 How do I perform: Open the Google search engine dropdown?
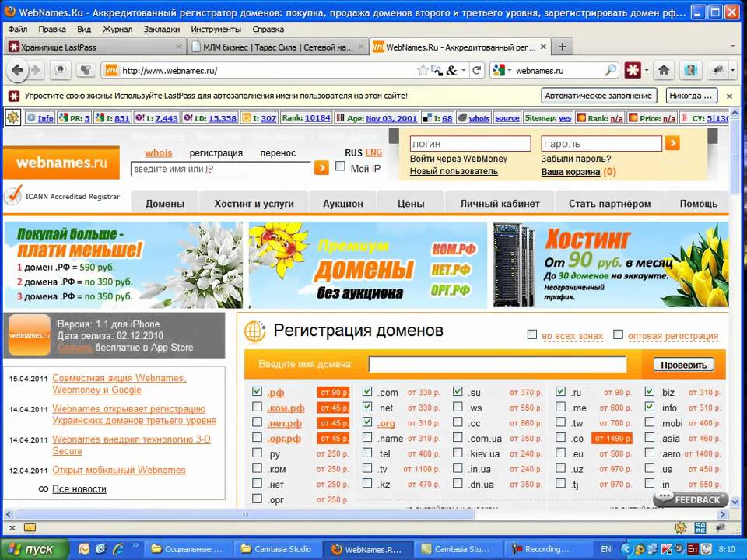tap(502, 70)
